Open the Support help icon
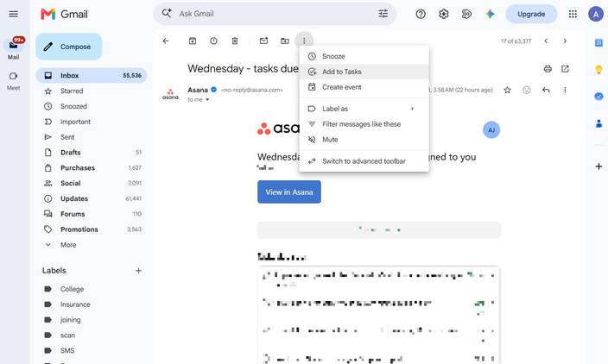Screen dimensions: 608x364 [421, 15]
